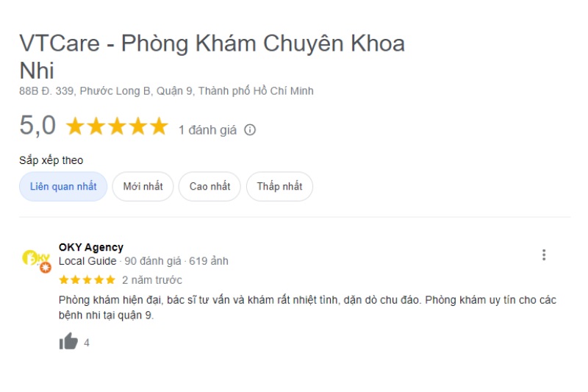Switch sorting to "Thấp nhất"
The width and height of the screenshot is (588, 392).
[279, 187]
